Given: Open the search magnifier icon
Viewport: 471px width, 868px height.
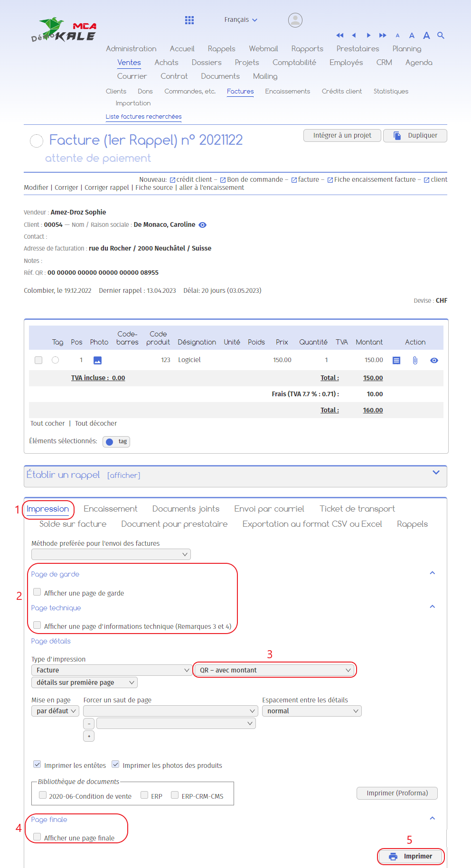Looking at the screenshot, I should 441,35.
